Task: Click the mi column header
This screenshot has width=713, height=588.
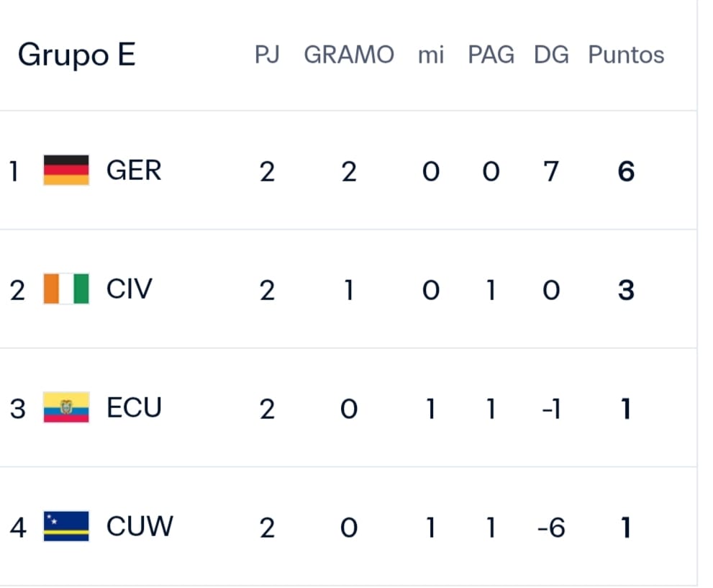Action: (x=431, y=55)
